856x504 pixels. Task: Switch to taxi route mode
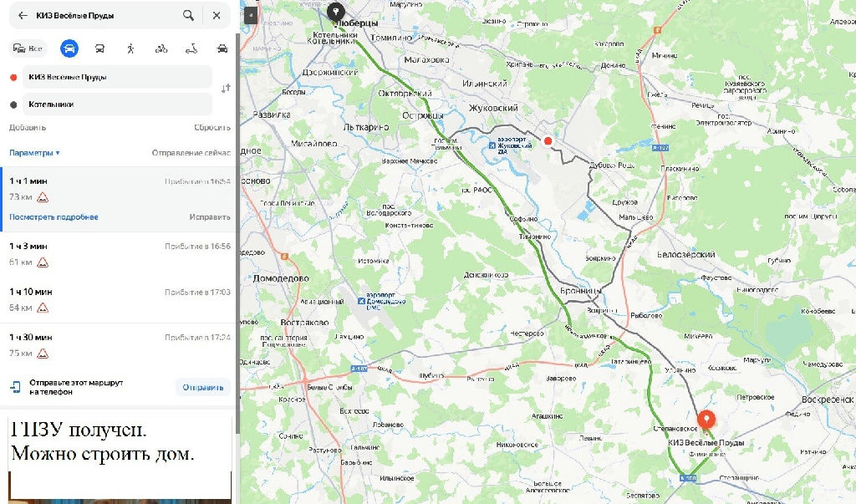222,48
